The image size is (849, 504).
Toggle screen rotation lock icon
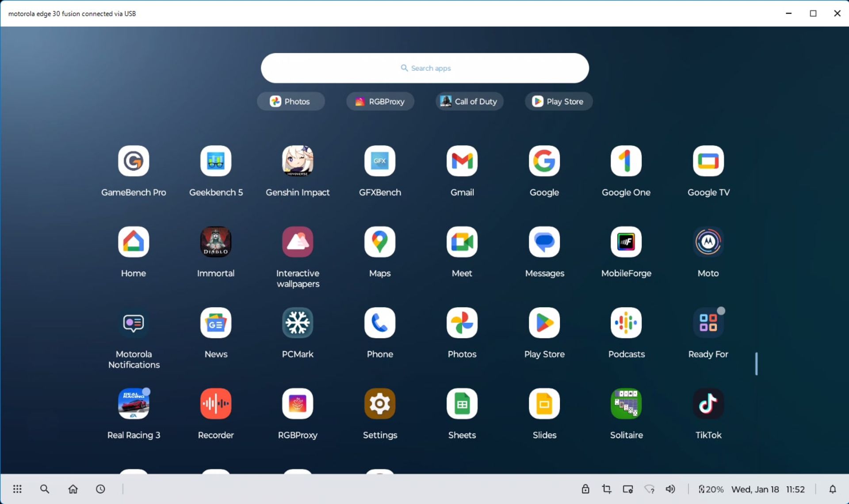pyautogui.click(x=585, y=489)
